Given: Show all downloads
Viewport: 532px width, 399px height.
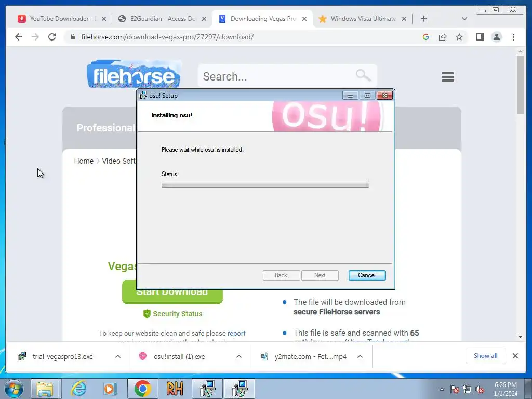Looking at the screenshot, I should pos(486,356).
